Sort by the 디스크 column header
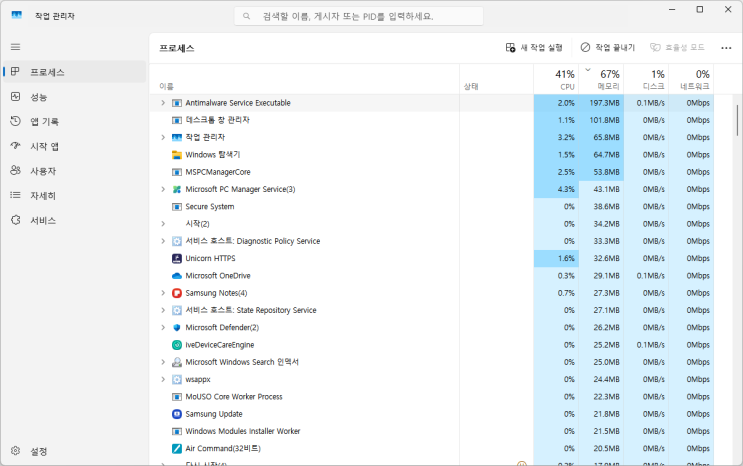 click(646, 79)
